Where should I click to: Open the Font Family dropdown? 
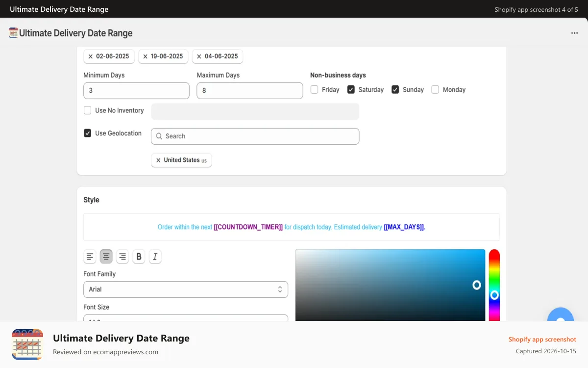(x=186, y=289)
